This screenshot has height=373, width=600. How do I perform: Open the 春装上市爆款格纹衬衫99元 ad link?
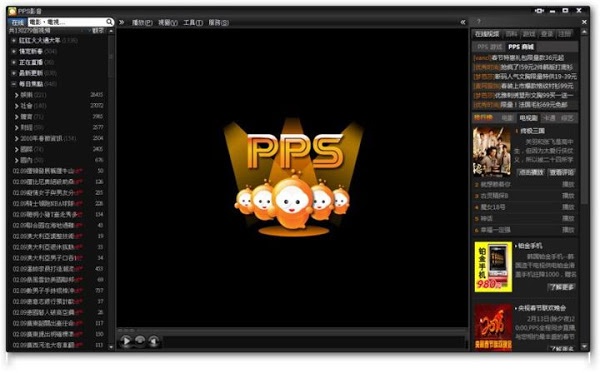point(537,86)
